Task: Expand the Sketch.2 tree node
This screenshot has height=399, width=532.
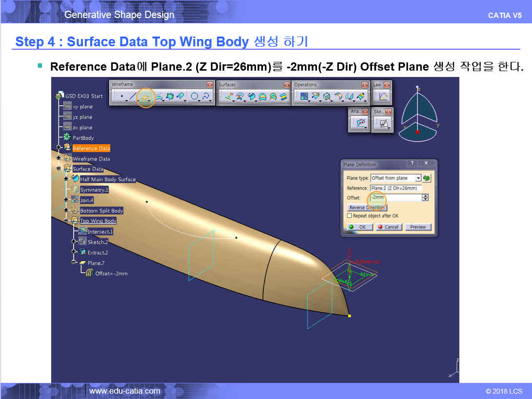Action: (x=74, y=242)
